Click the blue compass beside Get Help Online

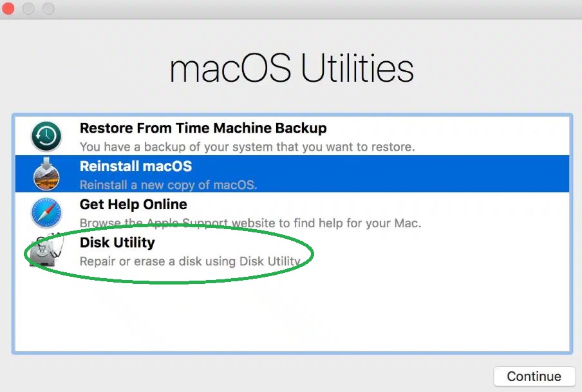pyautogui.click(x=46, y=212)
